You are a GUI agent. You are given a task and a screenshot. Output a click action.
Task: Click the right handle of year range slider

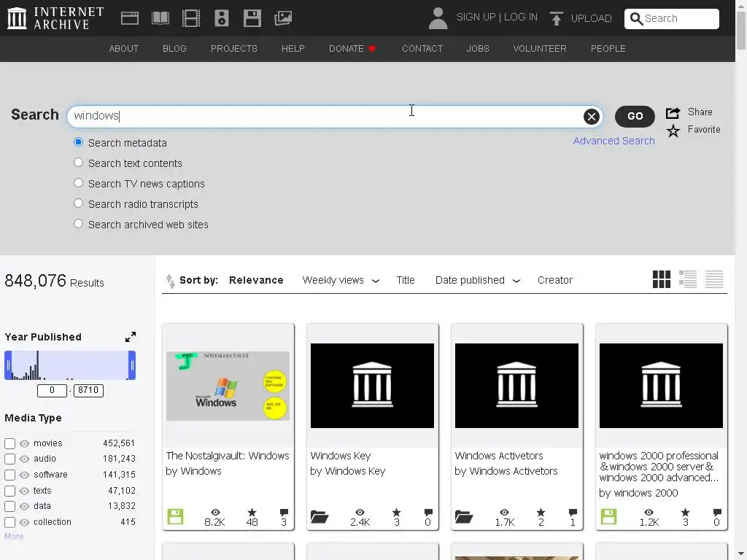pyautogui.click(x=132, y=365)
